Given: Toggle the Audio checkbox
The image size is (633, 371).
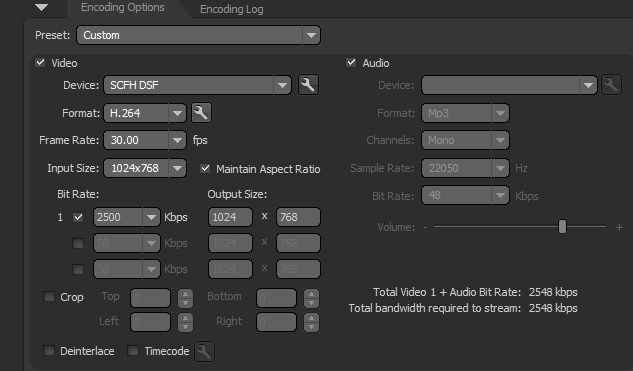Looking at the screenshot, I should point(351,63).
